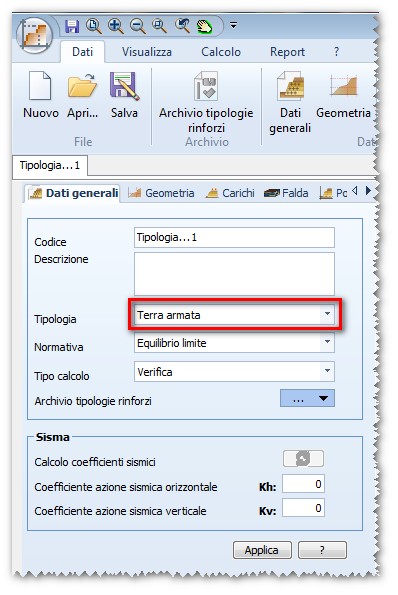Screen dimensions: 398x595
Task: Click the question mark help button
Action: 322,550
